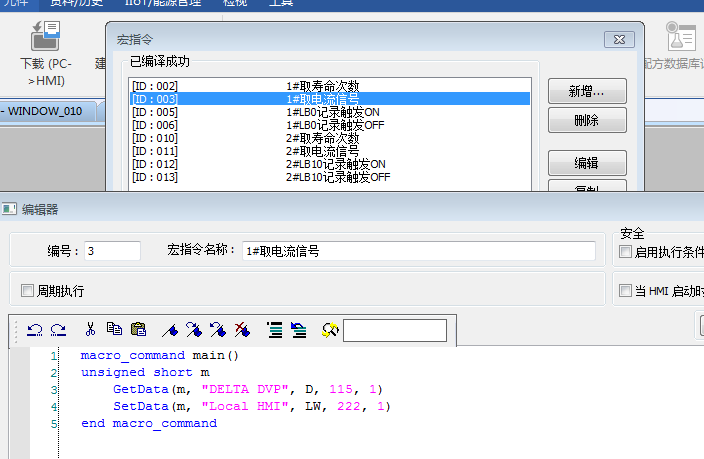Screen dimensions: 704x459
Task: Enable the 周期执行 checkbox
Action: [28, 291]
